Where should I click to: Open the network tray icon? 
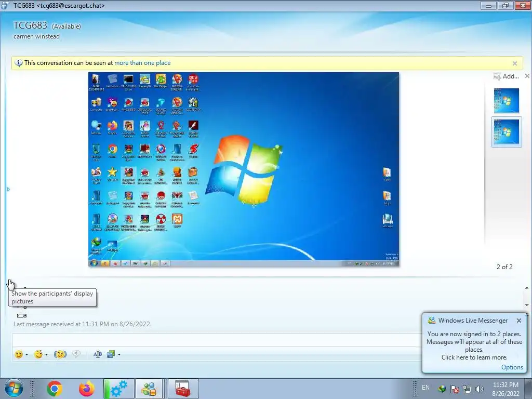coord(467,389)
